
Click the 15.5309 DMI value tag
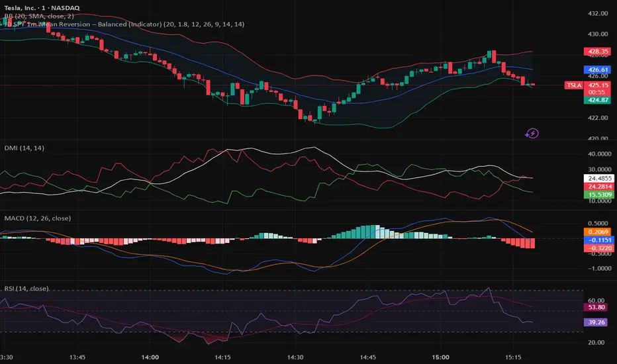click(599, 195)
